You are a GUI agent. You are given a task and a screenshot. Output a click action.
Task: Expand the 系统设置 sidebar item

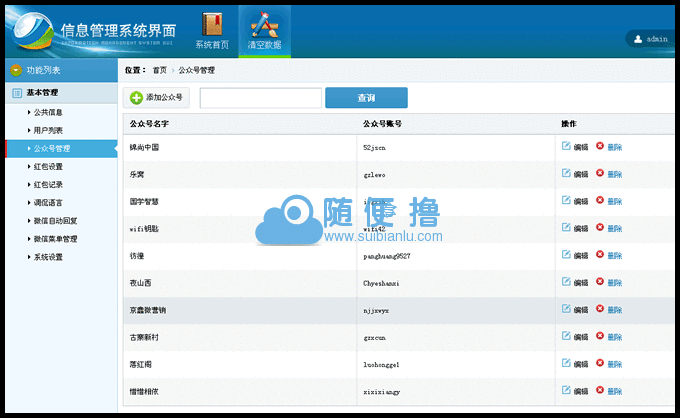(48, 257)
